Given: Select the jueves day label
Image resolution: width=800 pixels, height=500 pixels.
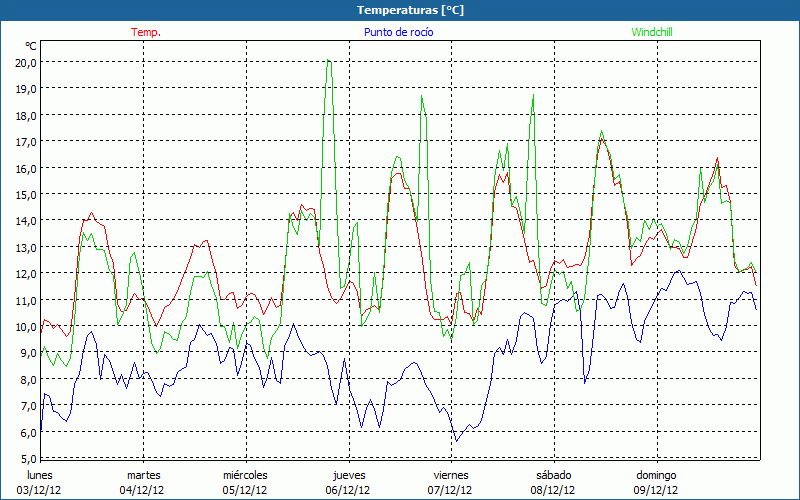Looking at the screenshot, I should 348,475.
